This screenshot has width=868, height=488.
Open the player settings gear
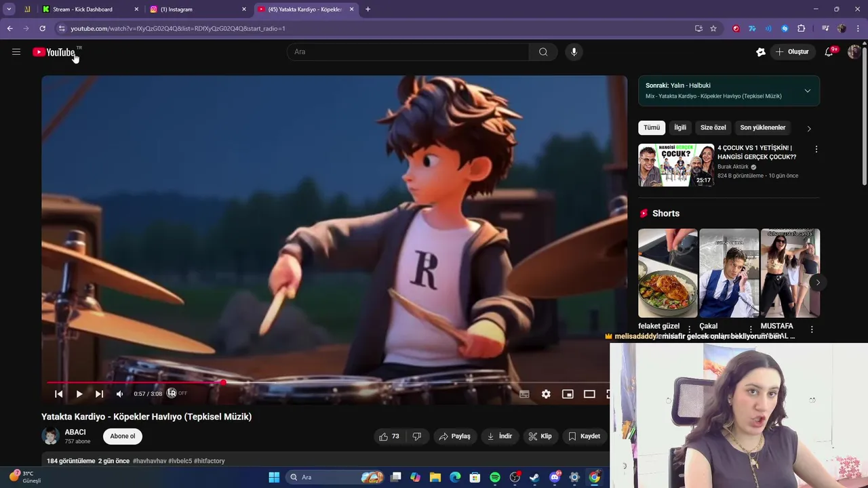(546, 394)
